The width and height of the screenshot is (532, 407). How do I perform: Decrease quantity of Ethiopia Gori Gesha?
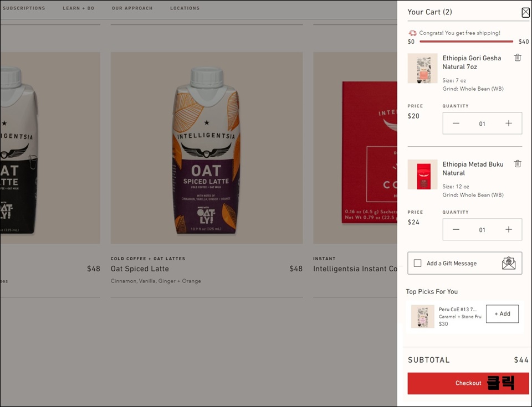456,123
